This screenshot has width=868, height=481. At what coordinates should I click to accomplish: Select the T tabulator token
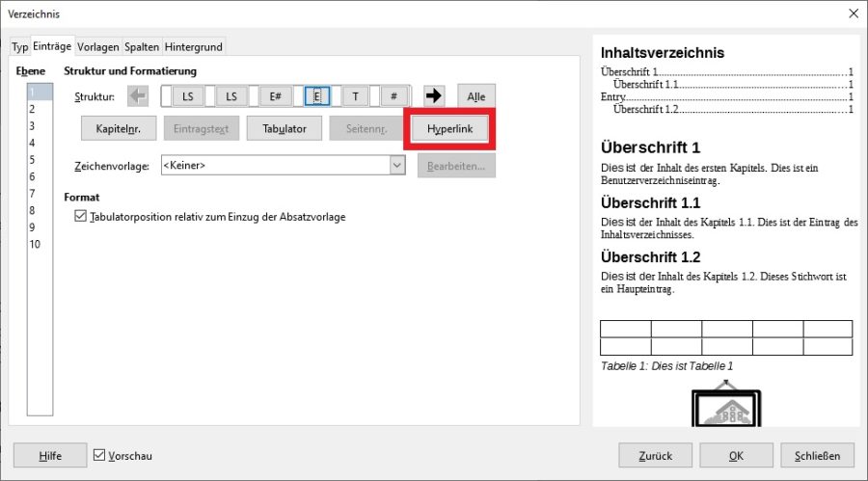(x=355, y=96)
